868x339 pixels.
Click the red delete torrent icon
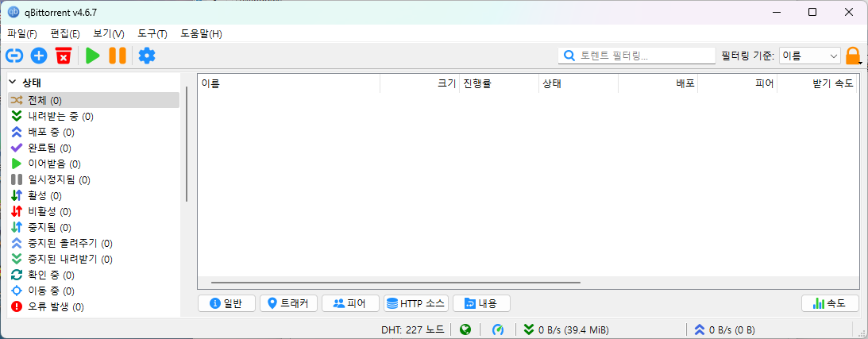(64, 56)
